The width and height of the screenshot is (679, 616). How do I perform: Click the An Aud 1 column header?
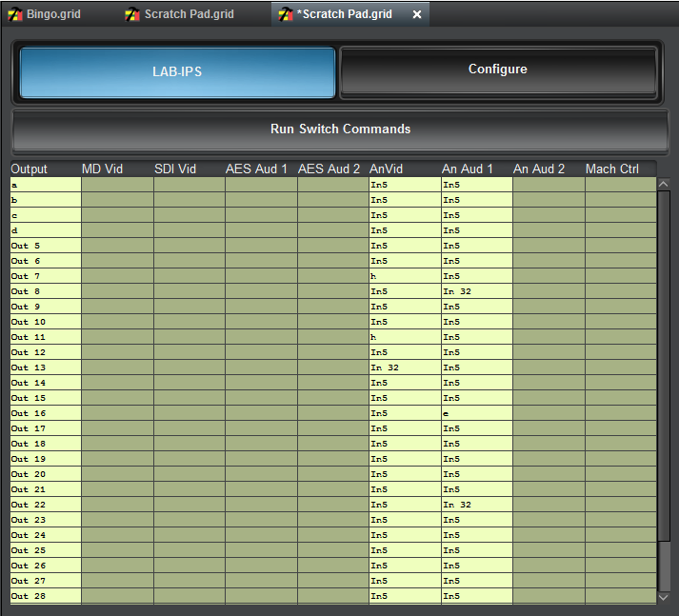(x=477, y=169)
